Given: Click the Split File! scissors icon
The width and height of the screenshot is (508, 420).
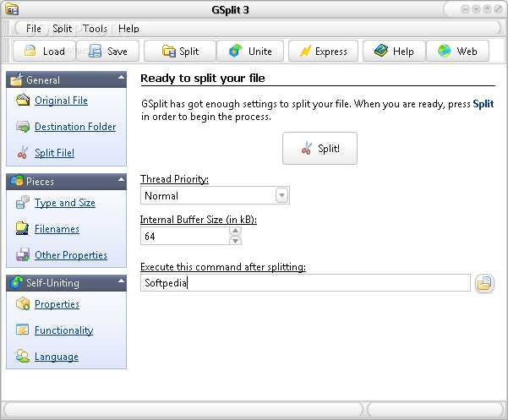Looking at the screenshot, I should [23, 152].
